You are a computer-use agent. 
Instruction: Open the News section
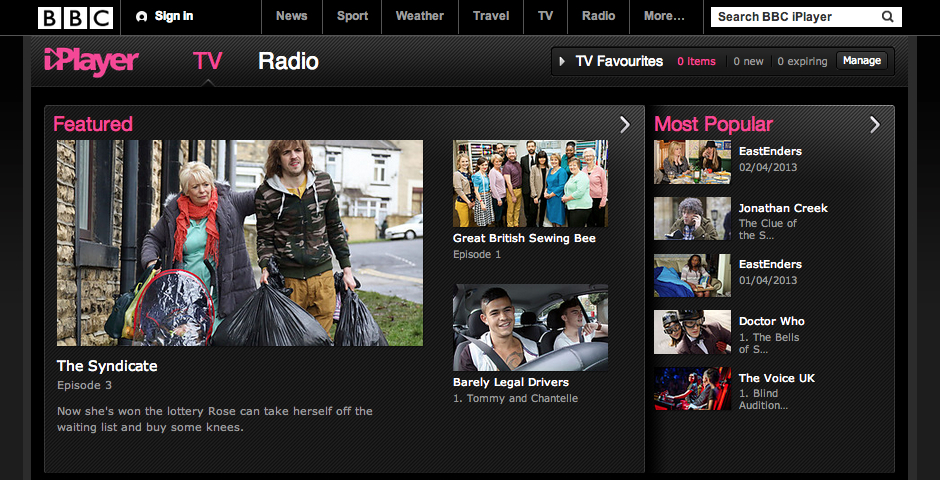coord(291,17)
